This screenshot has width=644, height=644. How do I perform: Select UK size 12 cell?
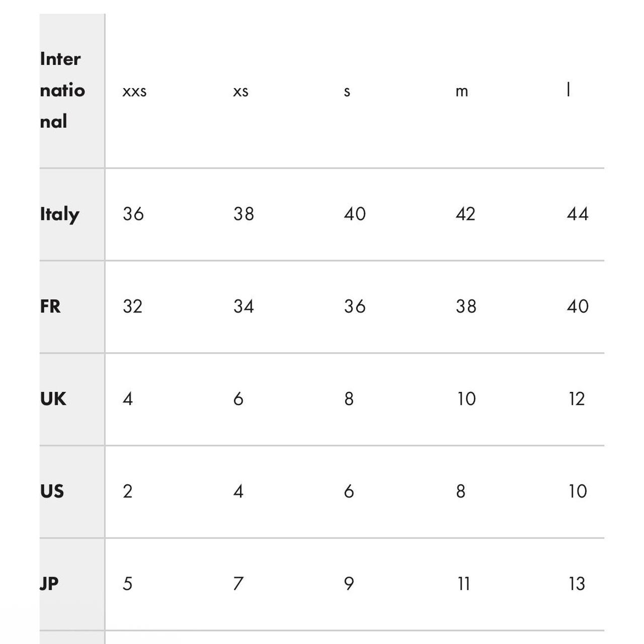(x=577, y=399)
